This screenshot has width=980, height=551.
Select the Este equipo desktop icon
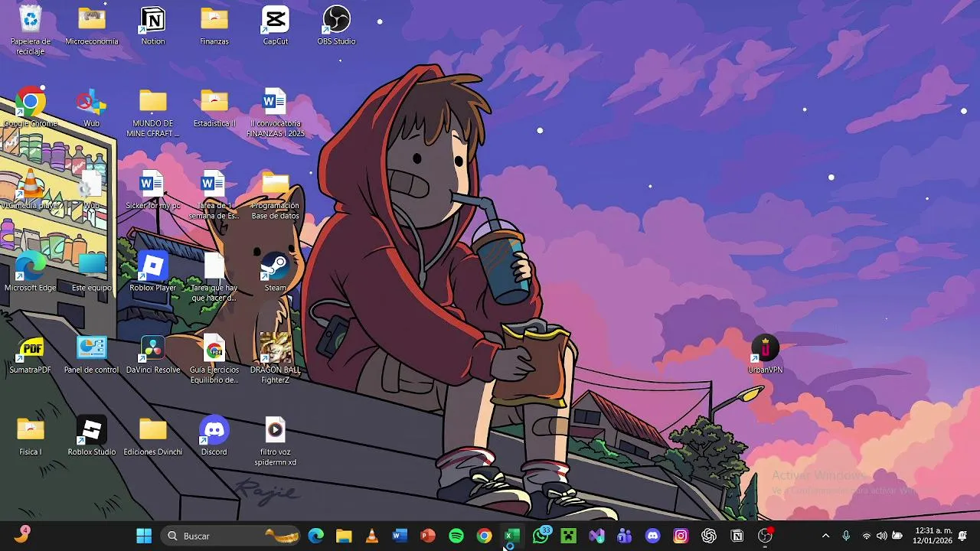click(x=92, y=271)
